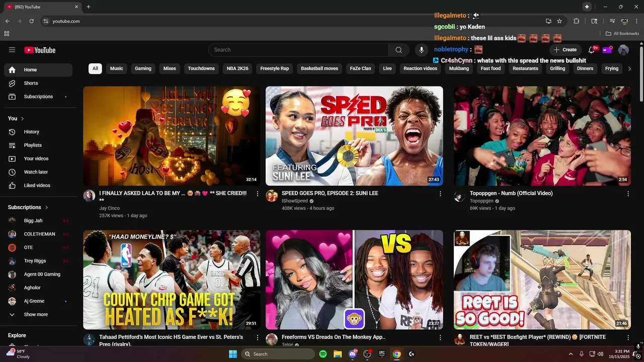This screenshot has width=644, height=362.
Task: Click the YouTube search input field
Action: 298,50
